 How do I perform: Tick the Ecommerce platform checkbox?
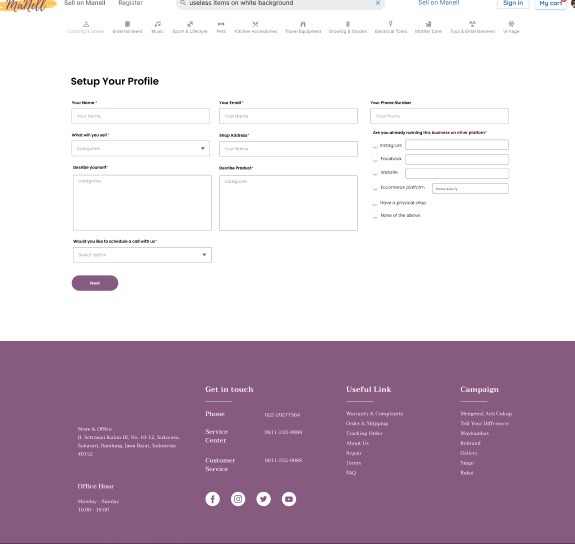[x=375, y=188]
